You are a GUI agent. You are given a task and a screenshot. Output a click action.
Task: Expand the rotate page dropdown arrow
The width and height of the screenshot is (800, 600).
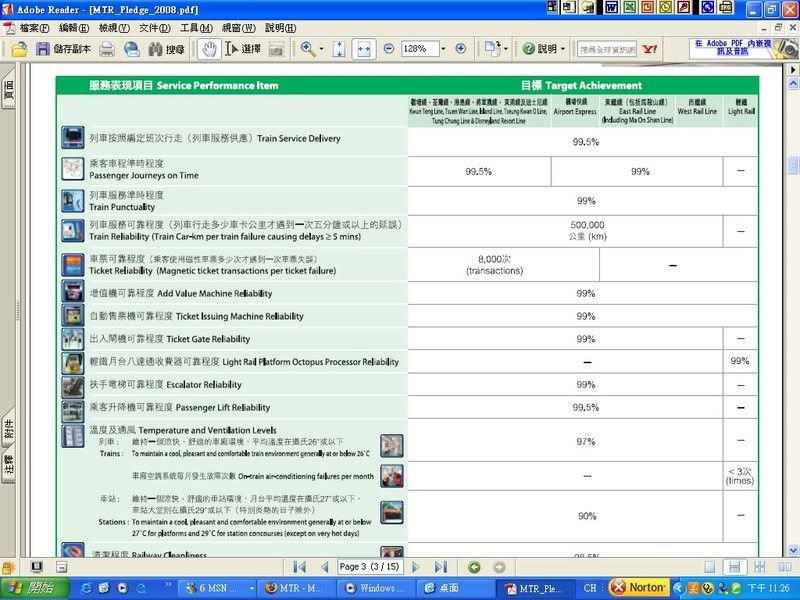(x=506, y=49)
